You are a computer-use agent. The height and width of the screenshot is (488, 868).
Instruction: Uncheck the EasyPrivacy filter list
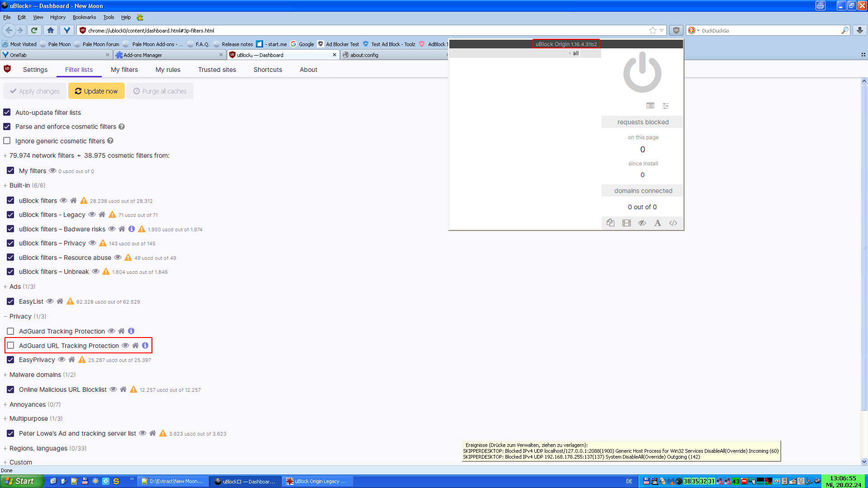point(10,360)
